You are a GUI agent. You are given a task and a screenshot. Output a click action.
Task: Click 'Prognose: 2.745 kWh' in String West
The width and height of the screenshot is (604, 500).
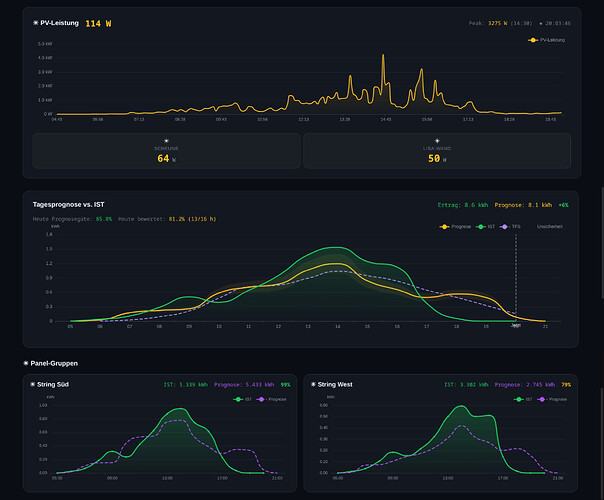525,384
